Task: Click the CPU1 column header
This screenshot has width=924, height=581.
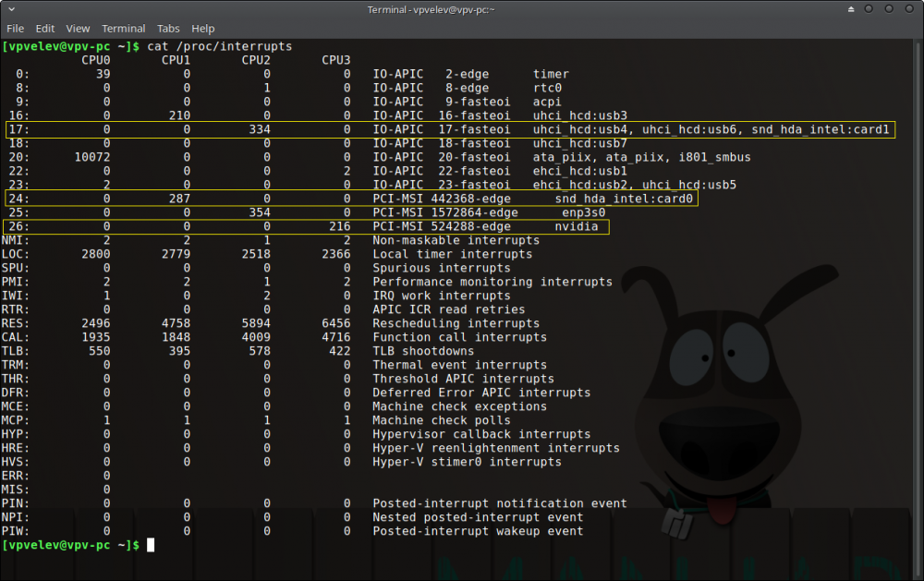Action: pyautogui.click(x=176, y=60)
